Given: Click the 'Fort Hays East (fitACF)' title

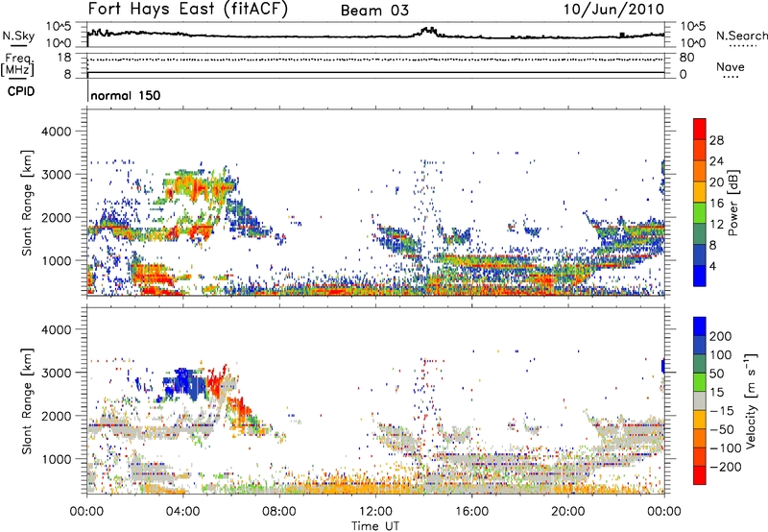Looking at the screenshot, I should [x=187, y=10].
